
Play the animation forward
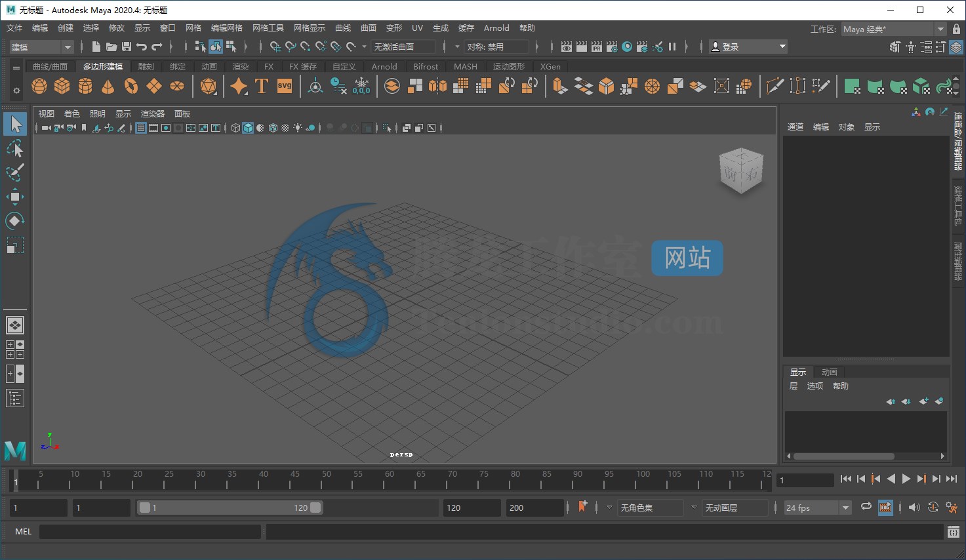[x=906, y=479]
